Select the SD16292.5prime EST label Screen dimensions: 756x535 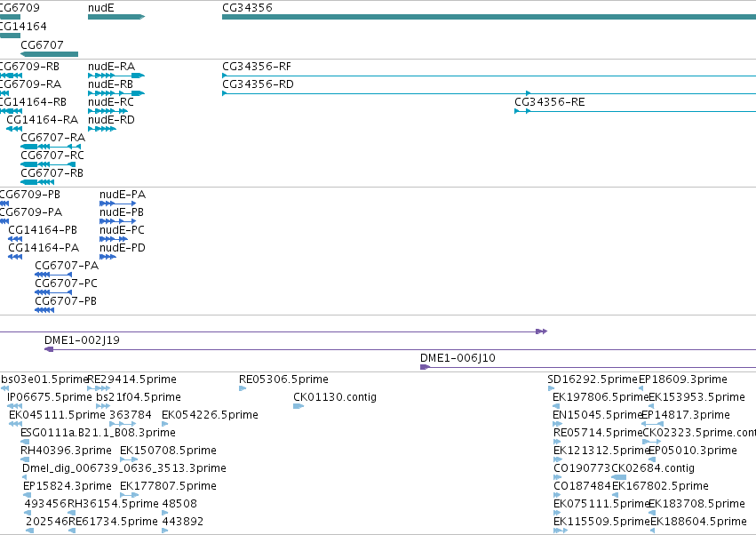(x=593, y=379)
